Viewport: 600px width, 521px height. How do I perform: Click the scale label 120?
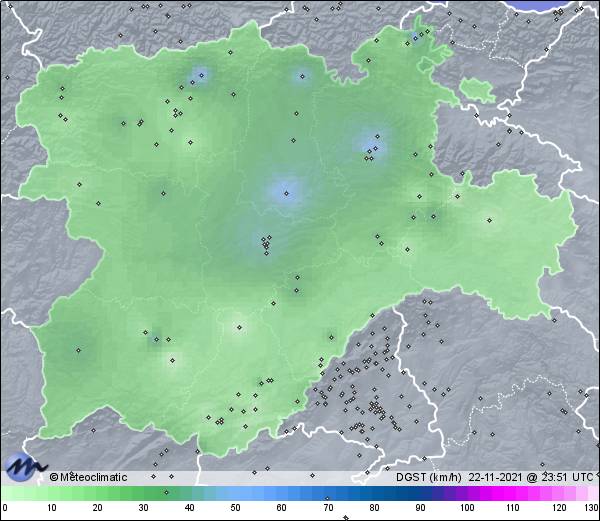coord(559,508)
